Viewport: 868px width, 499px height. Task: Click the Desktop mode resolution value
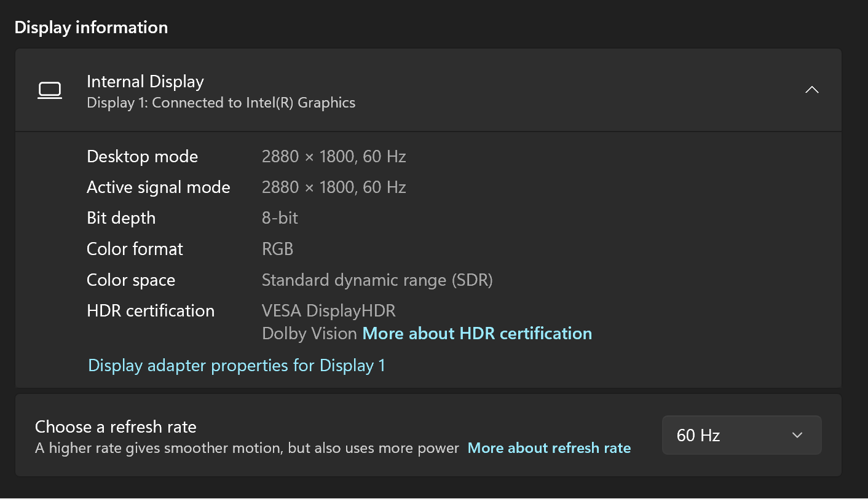[334, 157]
